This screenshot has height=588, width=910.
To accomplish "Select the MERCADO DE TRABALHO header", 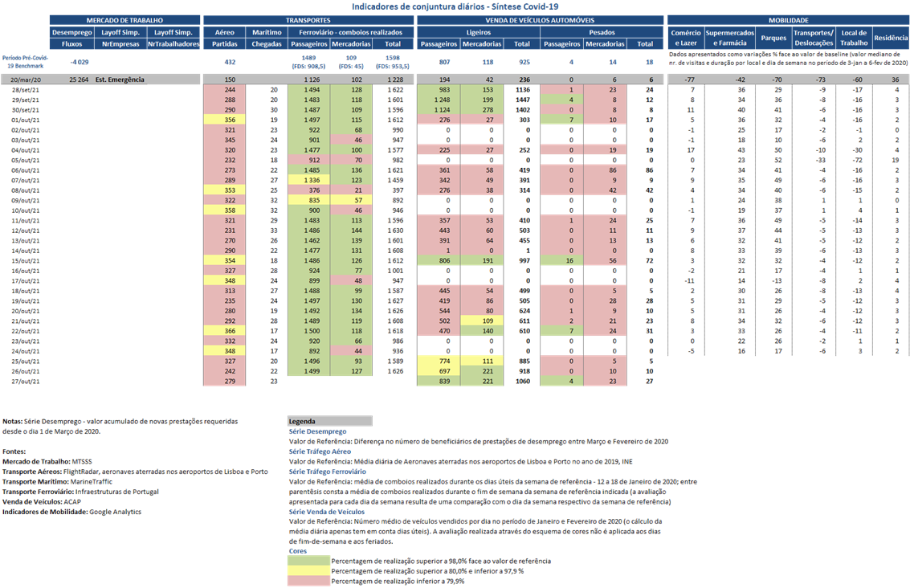I will point(124,20).
